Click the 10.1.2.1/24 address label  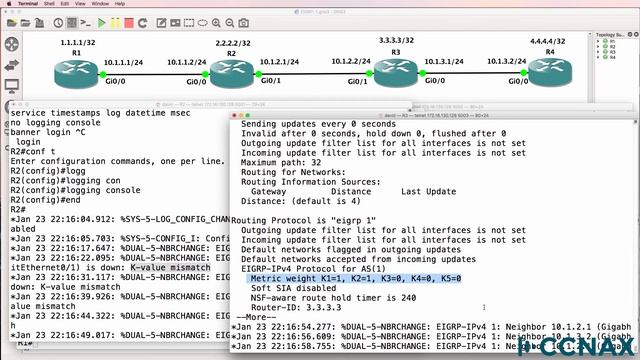(279, 62)
